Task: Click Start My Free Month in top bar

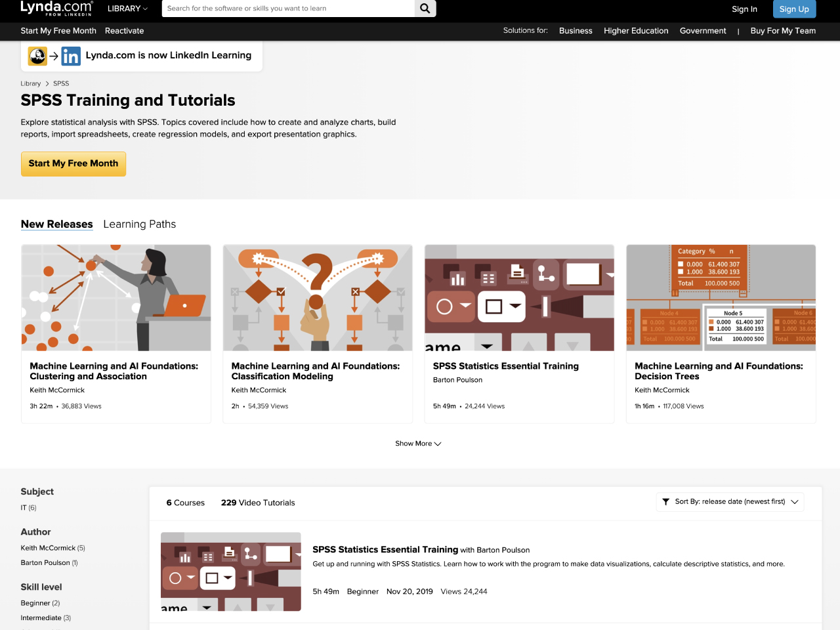Action: pyautogui.click(x=58, y=31)
